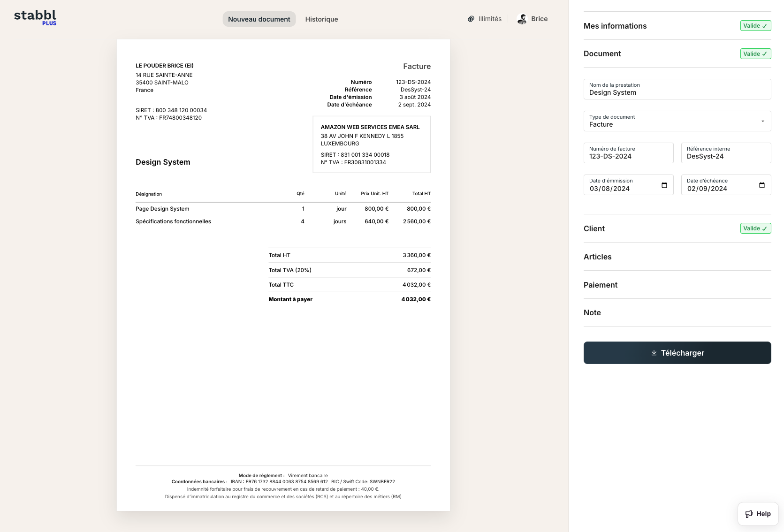Click the Valide badge beside Document
Screen dimensions: 784x532
(x=755, y=54)
